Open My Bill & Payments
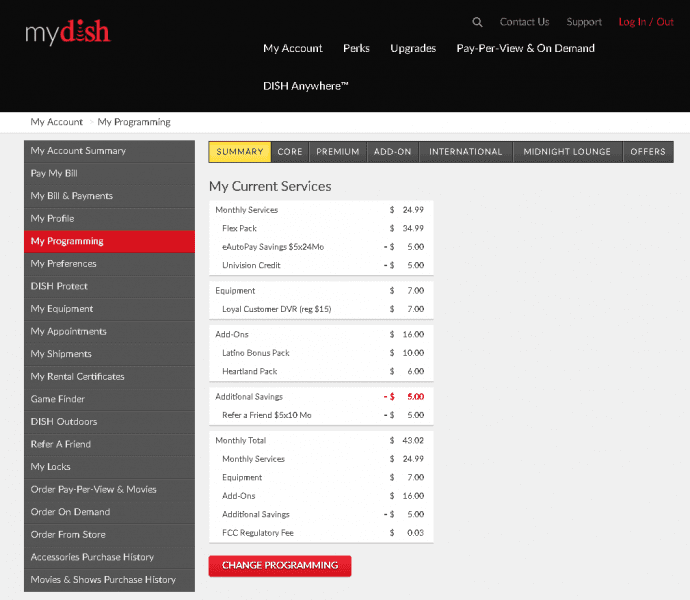 tap(110, 196)
